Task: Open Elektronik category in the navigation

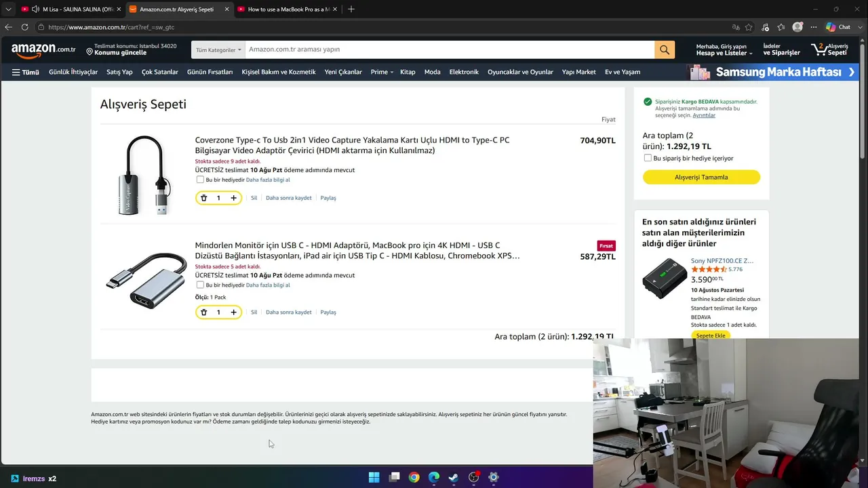Action: pos(464,72)
